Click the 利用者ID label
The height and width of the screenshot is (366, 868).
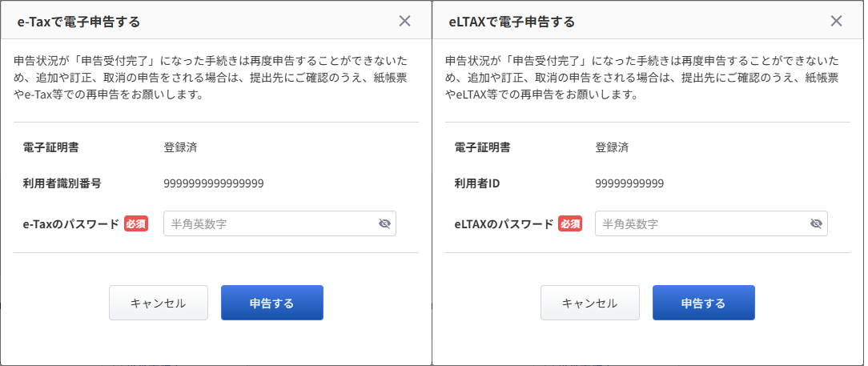(x=477, y=184)
